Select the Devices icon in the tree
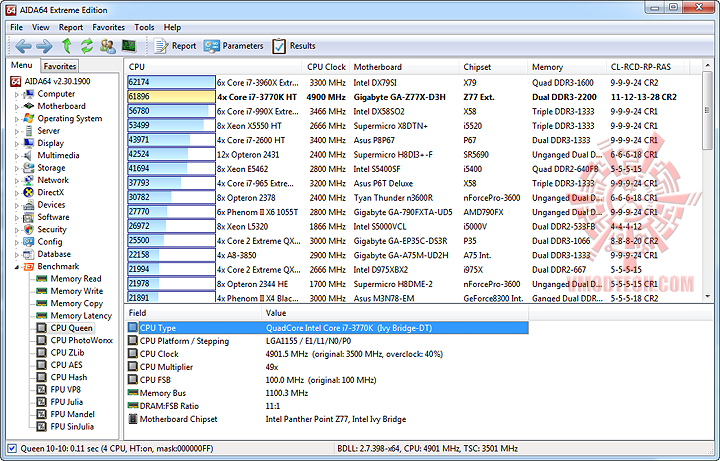720x461 pixels. click(x=28, y=205)
